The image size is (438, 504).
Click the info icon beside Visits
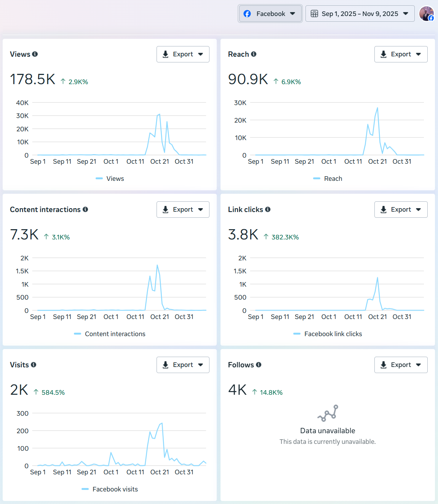pyautogui.click(x=34, y=364)
